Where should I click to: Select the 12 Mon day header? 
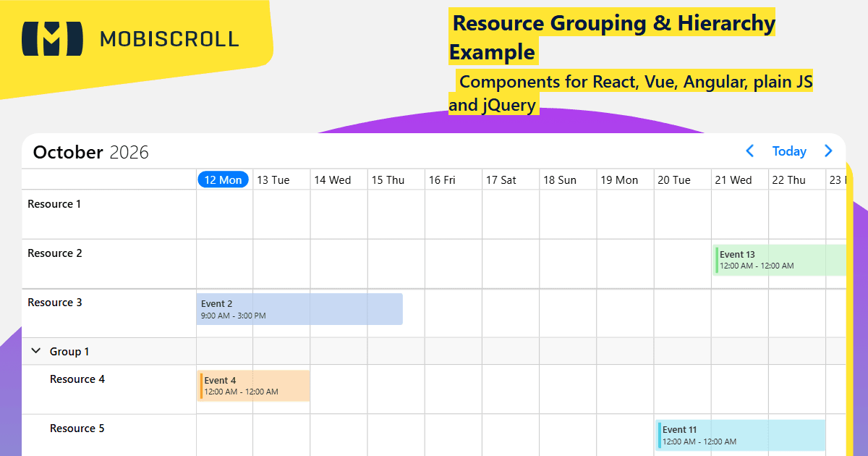point(223,180)
